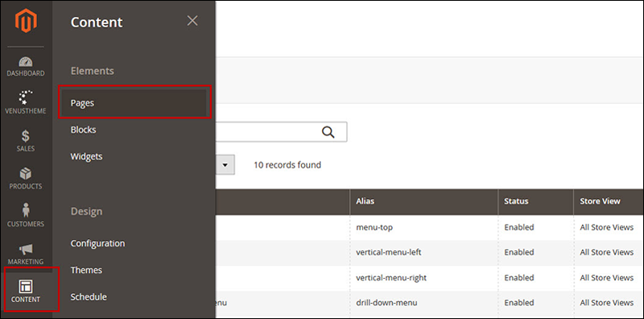The width and height of the screenshot is (644, 319).
Task: Open the Dashboard section
Action: click(26, 67)
